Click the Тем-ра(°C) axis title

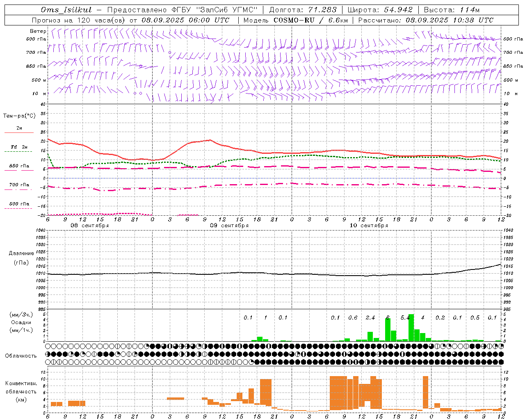coord(19,116)
